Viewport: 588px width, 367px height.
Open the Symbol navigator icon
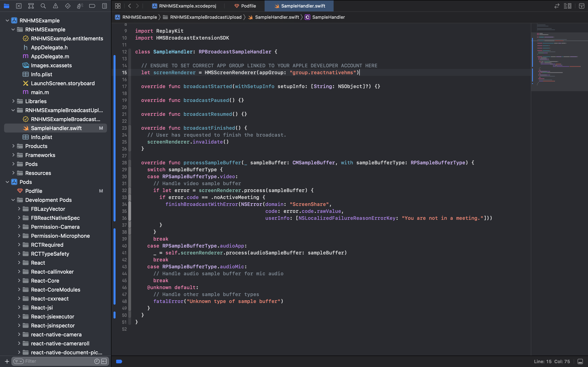[x=31, y=6]
